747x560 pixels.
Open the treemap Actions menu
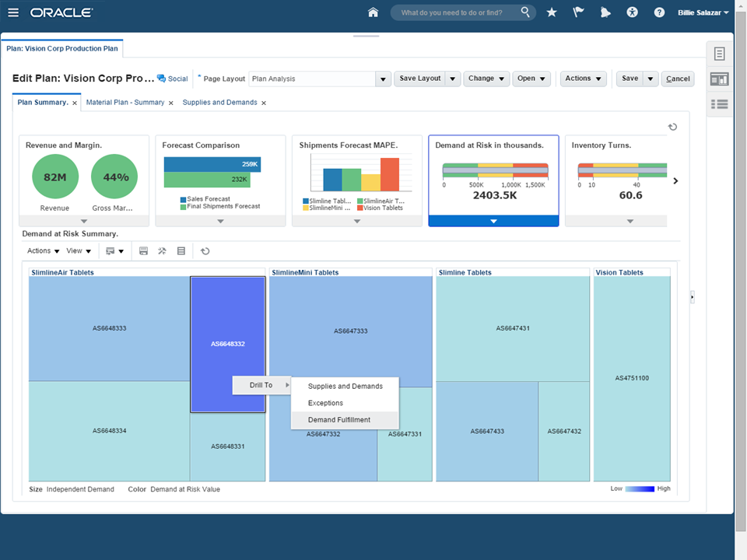44,251
